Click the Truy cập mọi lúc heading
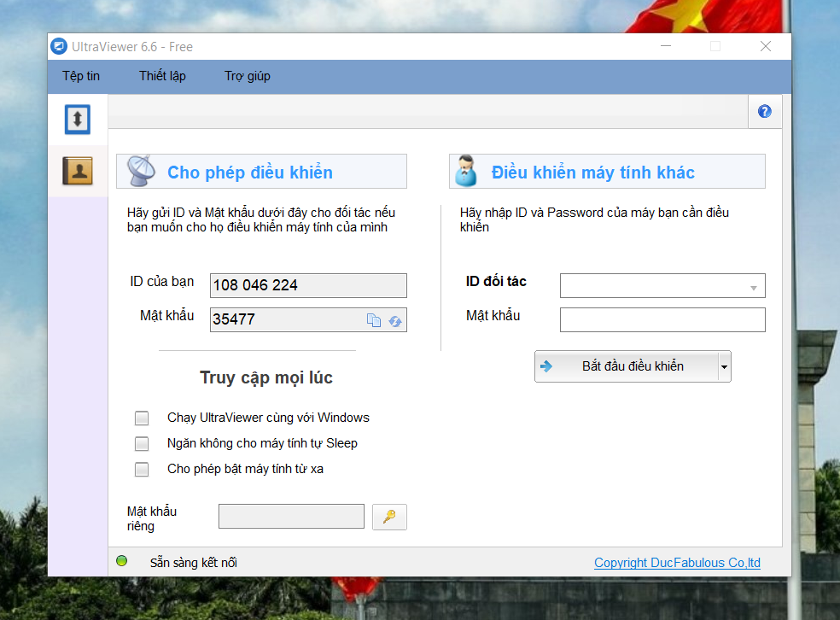Screen dimensions: 840x620 [x=266, y=377]
